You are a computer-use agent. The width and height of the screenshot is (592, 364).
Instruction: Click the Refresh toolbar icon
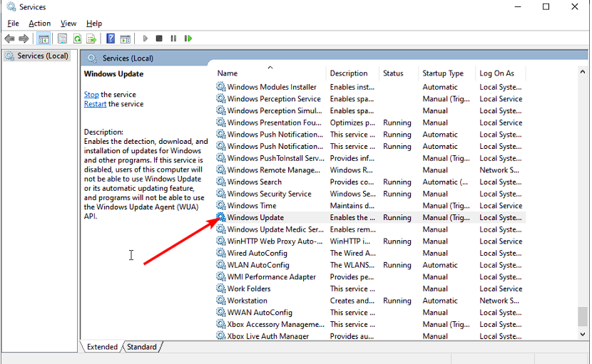[x=78, y=38]
